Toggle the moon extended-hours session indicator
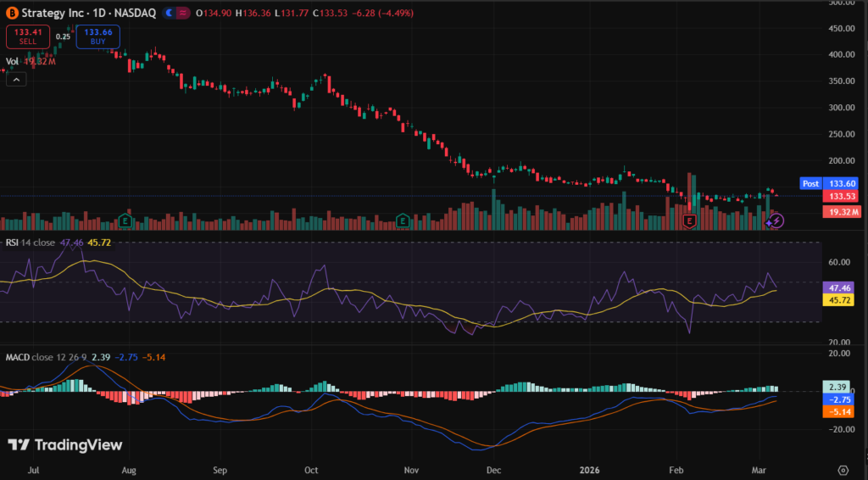 click(171, 14)
